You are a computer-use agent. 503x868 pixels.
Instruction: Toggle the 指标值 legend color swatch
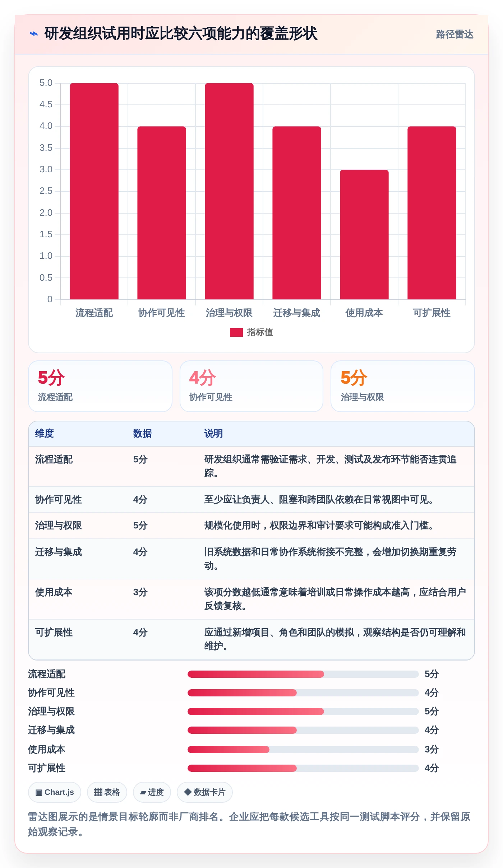236,332
